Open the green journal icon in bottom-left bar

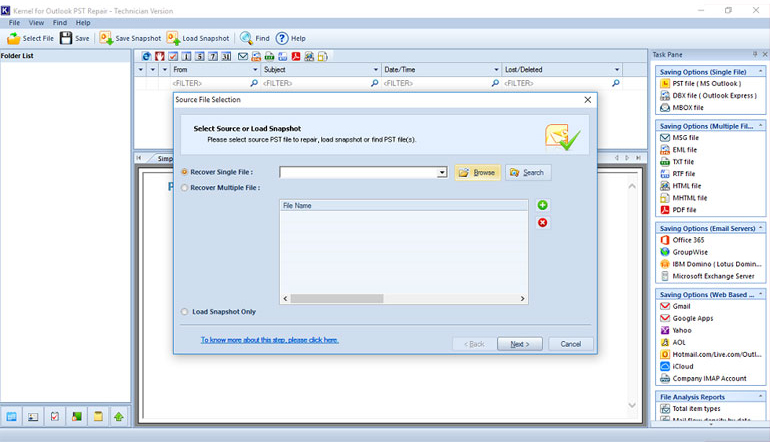tap(77, 416)
